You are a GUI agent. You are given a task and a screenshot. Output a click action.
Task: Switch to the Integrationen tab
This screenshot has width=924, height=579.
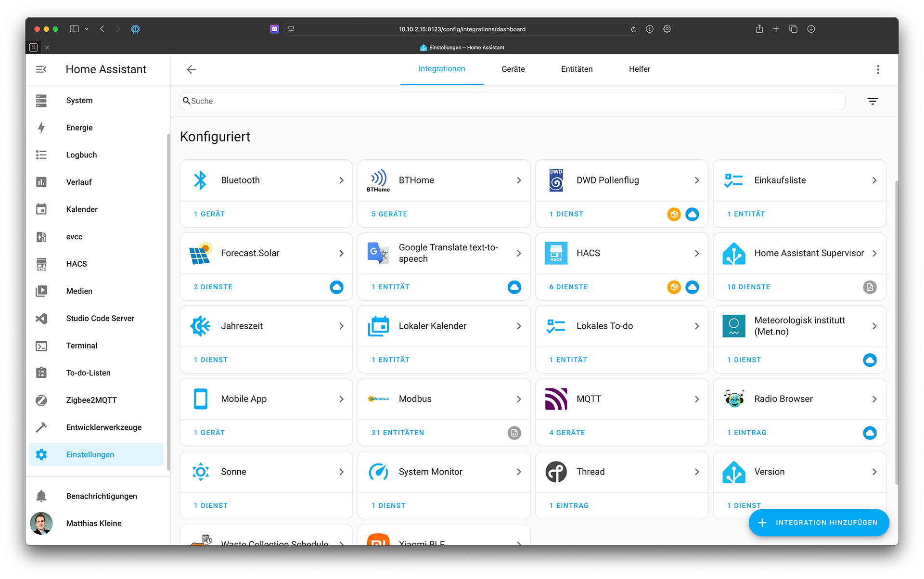(x=442, y=69)
